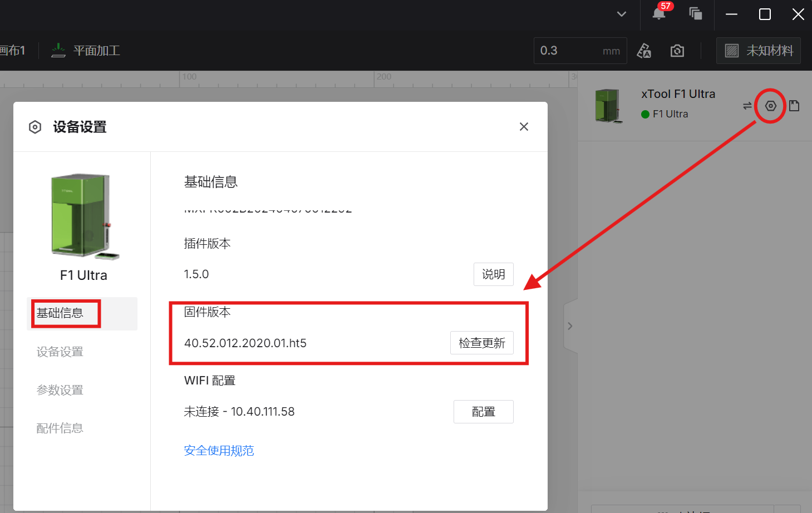Click the 配置 button for WIFI
This screenshot has width=812, height=513.
click(x=484, y=412)
